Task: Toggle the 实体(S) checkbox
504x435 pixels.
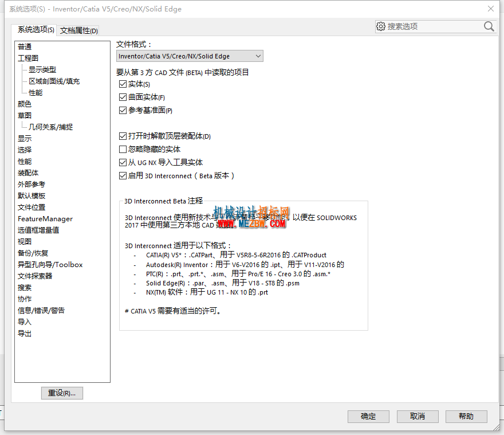Action: [123, 84]
